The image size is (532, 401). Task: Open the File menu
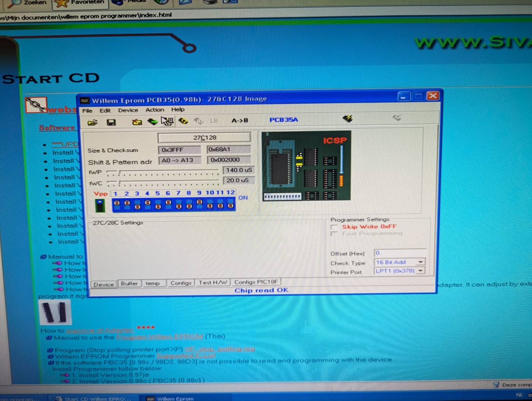(87, 111)
